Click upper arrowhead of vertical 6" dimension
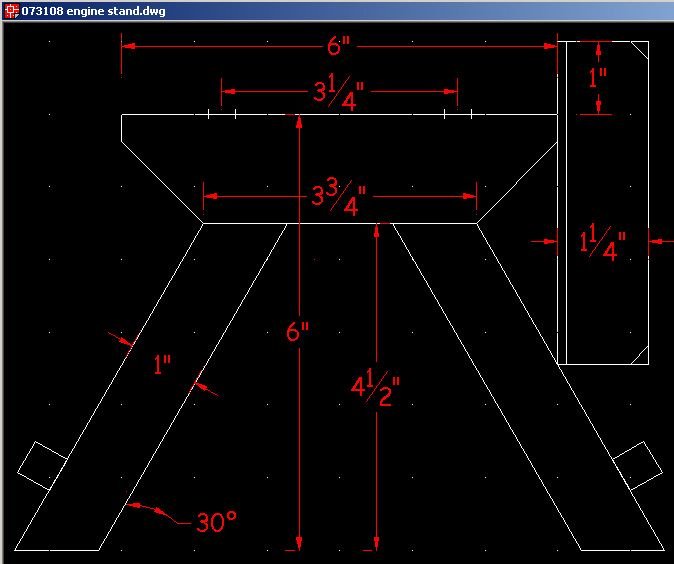Image resolution: width=674 pixels, height=564 pixels. pos(298,122)
